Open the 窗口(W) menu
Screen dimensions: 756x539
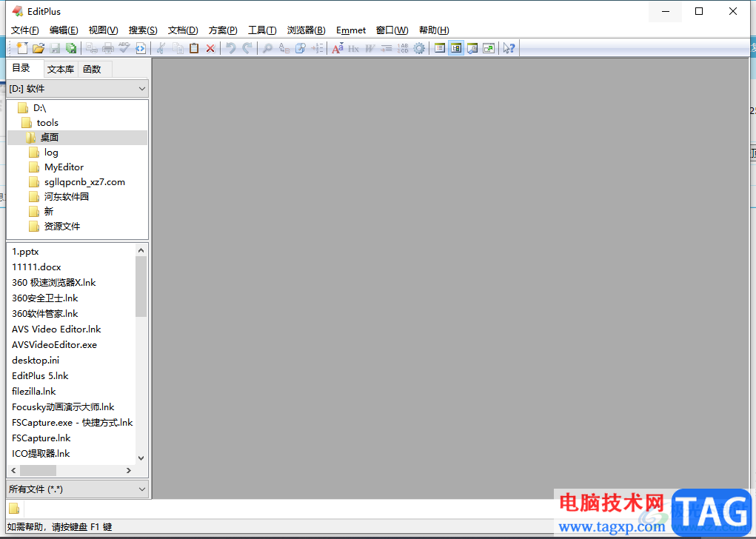(392, 30)
